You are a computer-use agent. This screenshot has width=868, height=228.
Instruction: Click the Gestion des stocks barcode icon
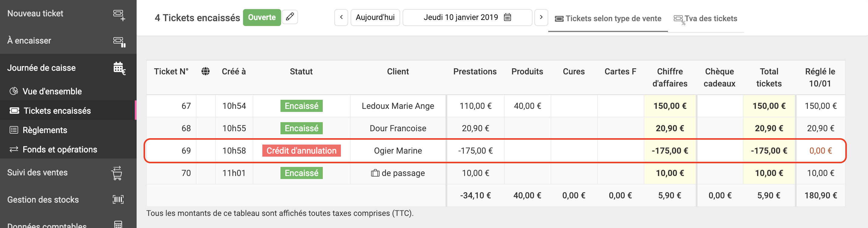[118, 199]
